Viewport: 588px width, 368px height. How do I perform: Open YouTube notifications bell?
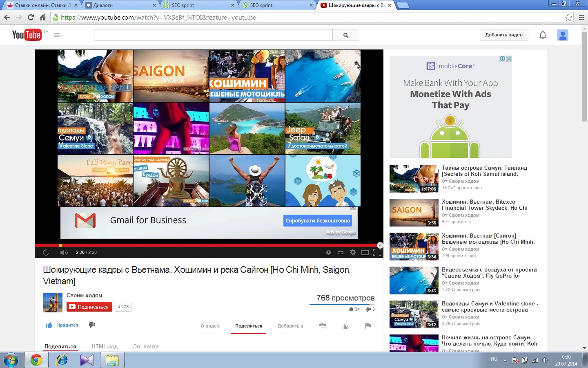543,35
